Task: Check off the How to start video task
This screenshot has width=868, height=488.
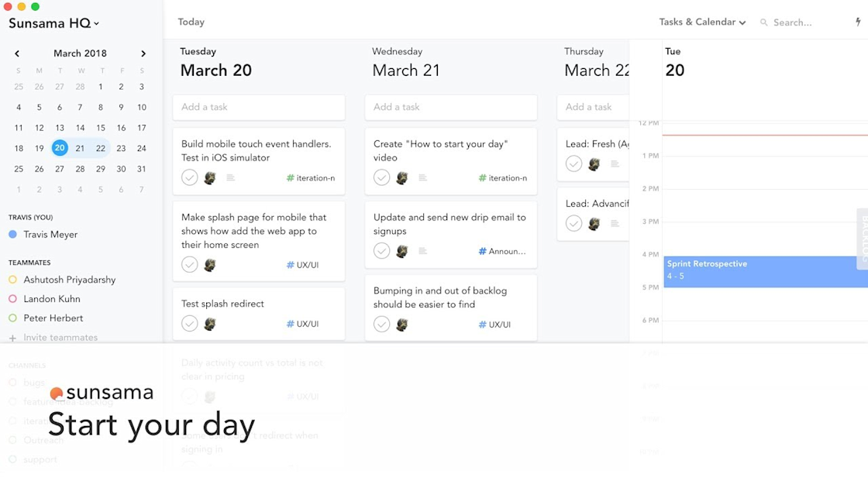Action: (382, 177)
